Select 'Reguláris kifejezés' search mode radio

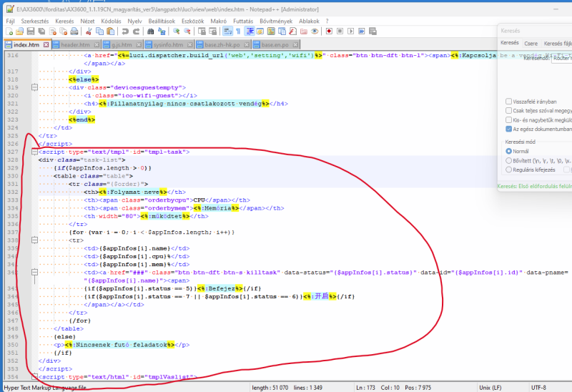508,170
